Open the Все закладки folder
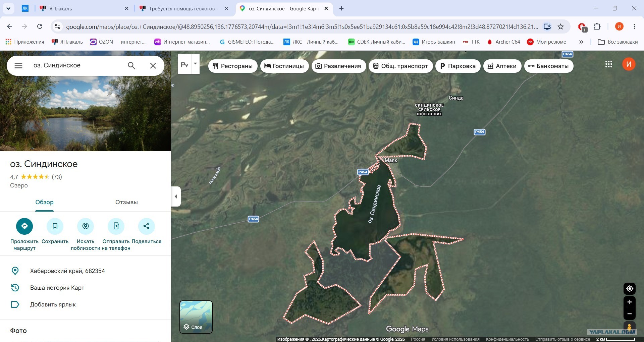 coord(618,42)
